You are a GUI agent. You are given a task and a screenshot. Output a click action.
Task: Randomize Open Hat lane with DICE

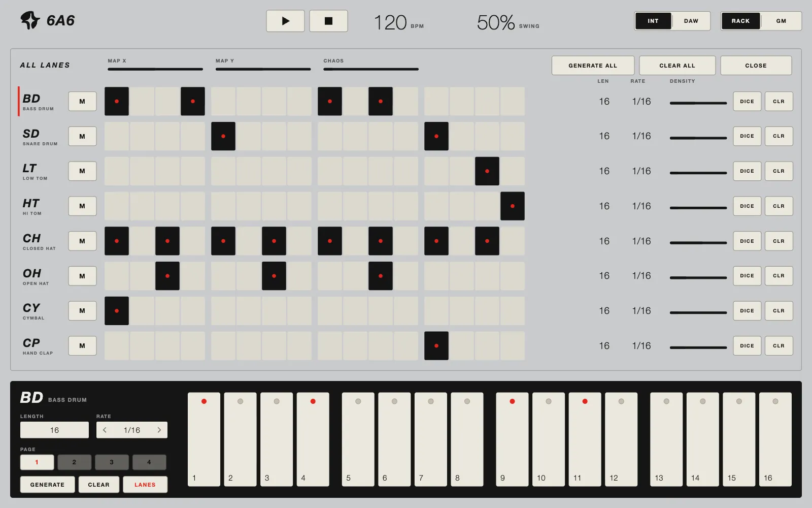pos(747,276)
